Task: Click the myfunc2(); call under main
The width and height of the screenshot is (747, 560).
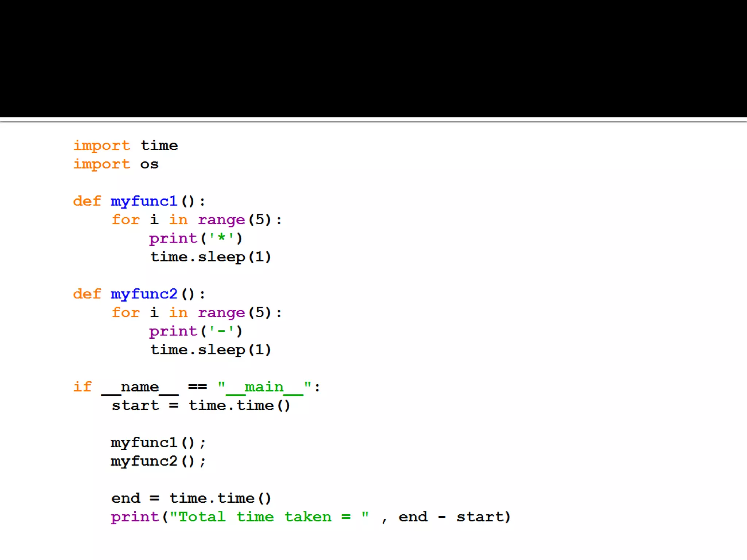Action: pos(158,461)
